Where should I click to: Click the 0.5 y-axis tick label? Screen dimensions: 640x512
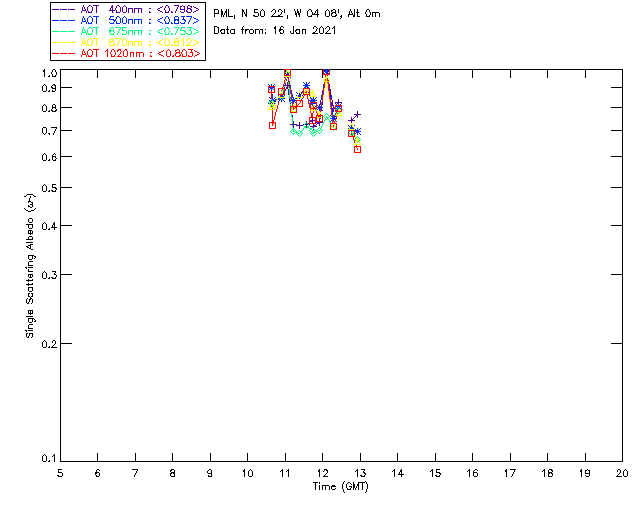[x=49, y=188]
